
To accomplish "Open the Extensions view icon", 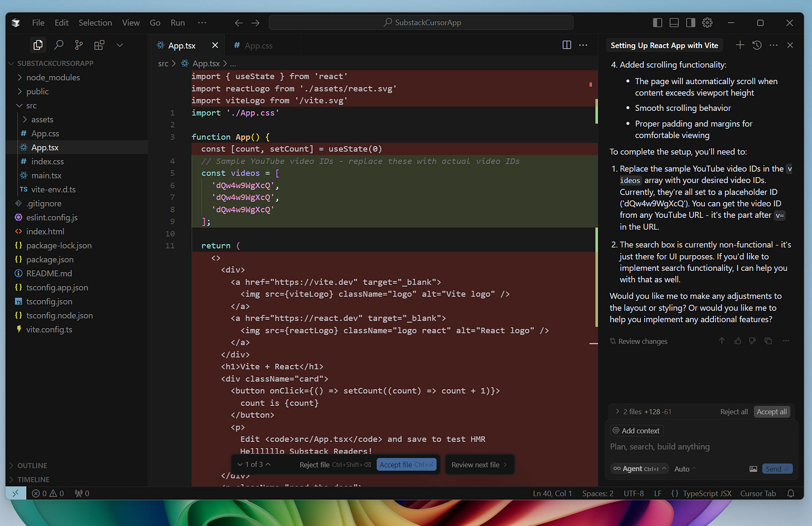I will [99, 45].
